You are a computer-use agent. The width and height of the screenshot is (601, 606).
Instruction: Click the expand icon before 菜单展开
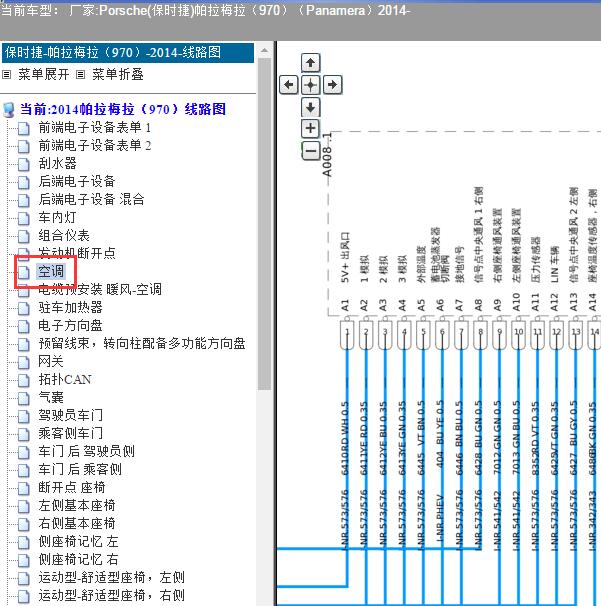click(7, 74)
